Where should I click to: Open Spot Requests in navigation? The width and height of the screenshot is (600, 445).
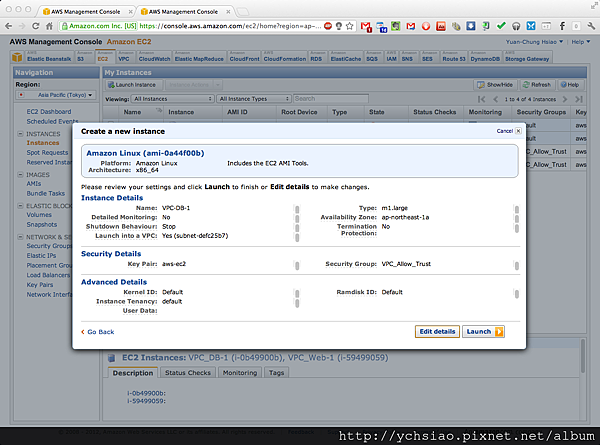47,152
